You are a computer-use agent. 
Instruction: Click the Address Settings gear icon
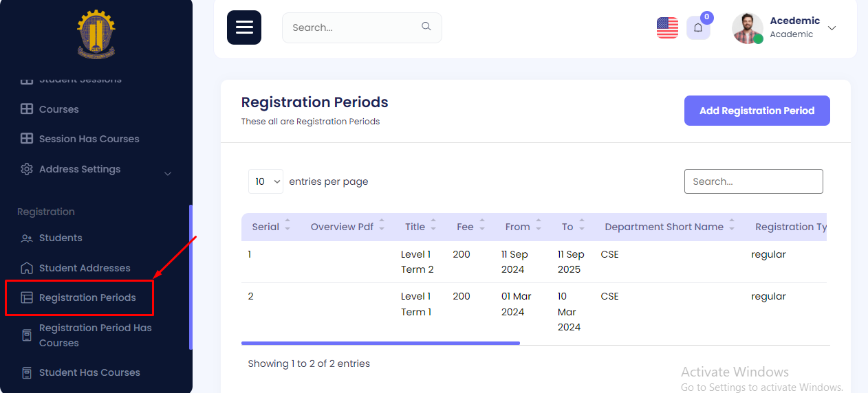tap(27, 169)
